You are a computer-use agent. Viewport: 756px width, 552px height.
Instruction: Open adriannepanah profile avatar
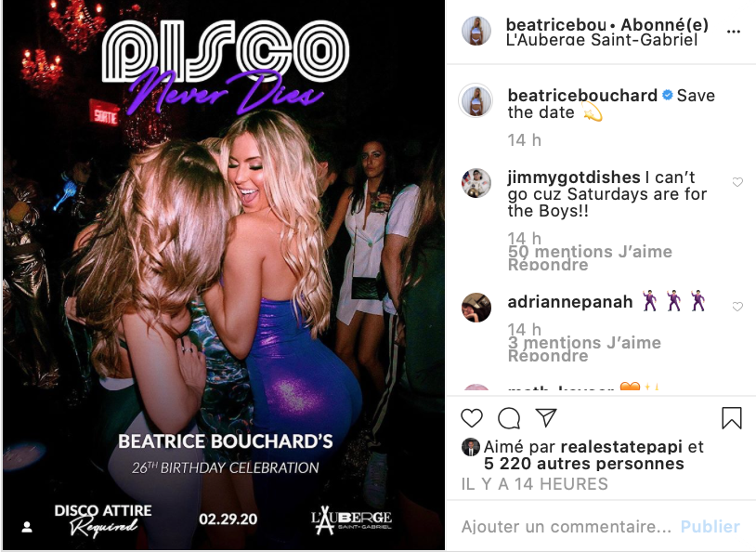coord(476,308)
